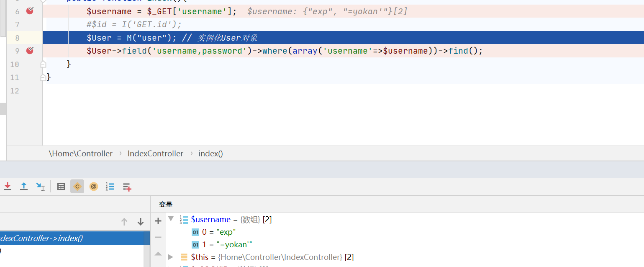Click the add watch list icon with plus

[x=127, y=187]
